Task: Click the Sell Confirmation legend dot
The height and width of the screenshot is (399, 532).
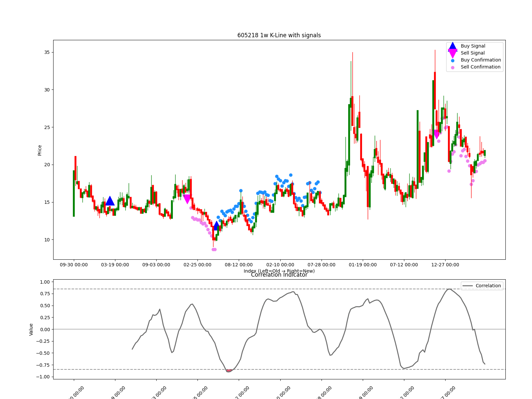Action: pos(453,67)
